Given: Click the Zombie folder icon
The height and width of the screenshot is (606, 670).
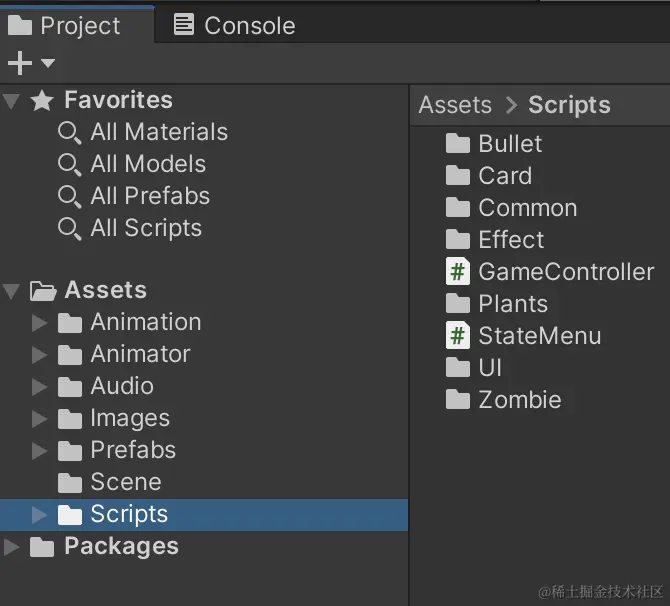Looking at the screenshot, I should click(458, 399).
